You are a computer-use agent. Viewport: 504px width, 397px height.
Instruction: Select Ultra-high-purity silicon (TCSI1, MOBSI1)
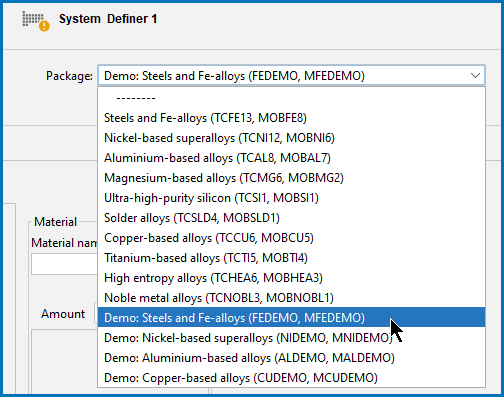pyautogui.click(x=291, y=198)
